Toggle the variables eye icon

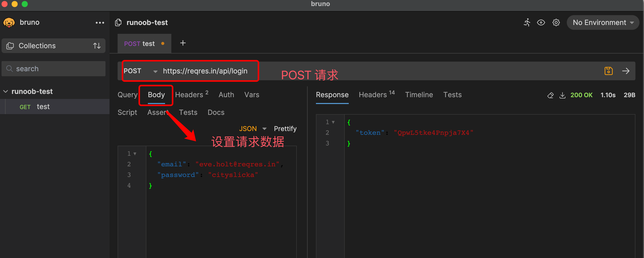click(541, 22)
